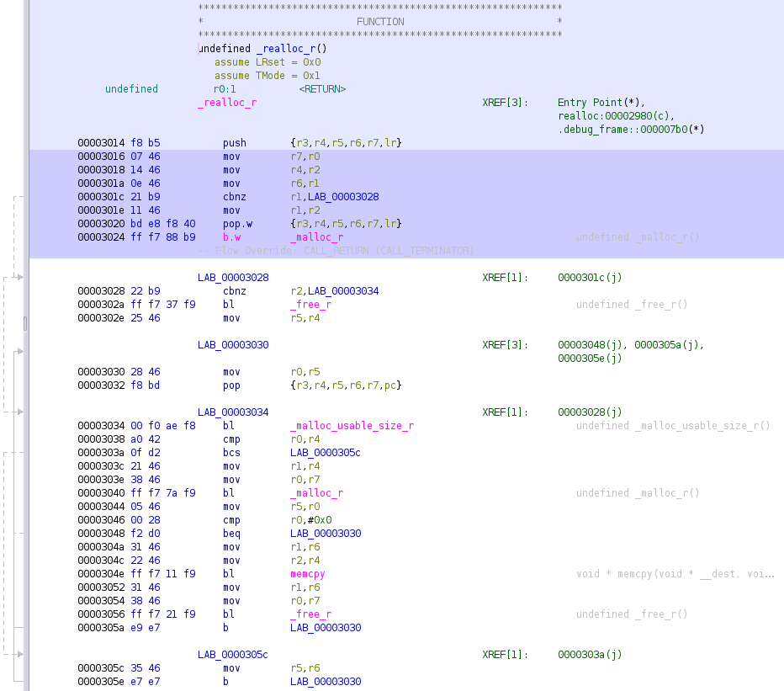The width and height of the screenshot is (784, 691).
Task: Select the undefined _realloc_r() signature line
Action: pos(262,49)
